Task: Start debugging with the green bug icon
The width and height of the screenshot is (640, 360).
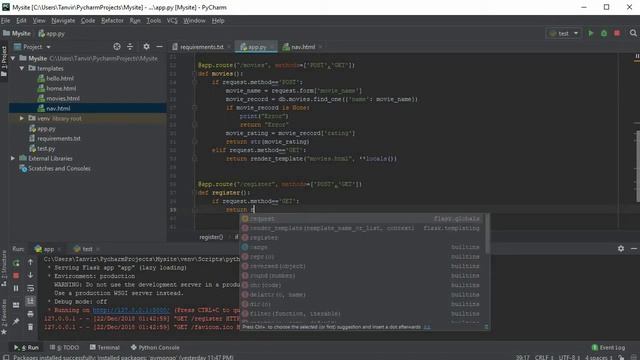Action: tap(604, 33)
